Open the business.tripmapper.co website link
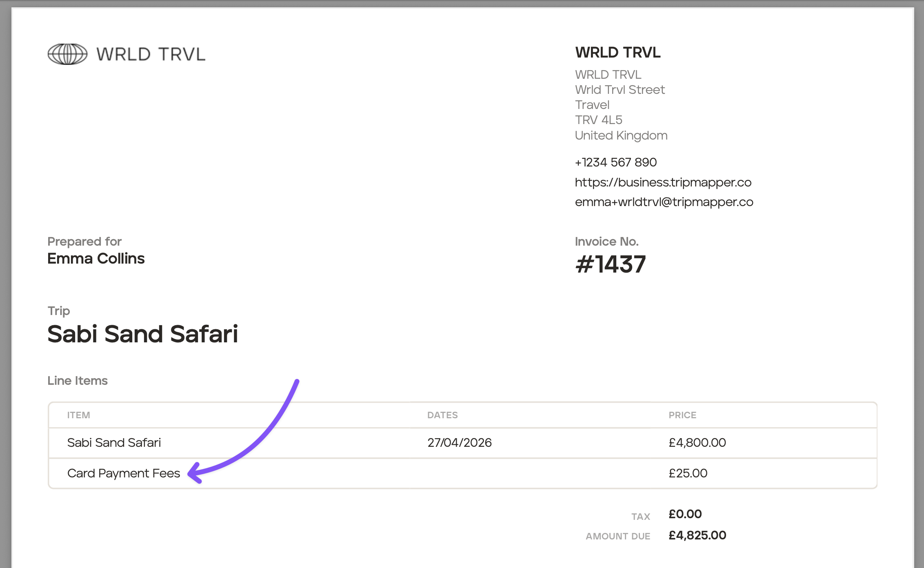Viewport: 924px width, 568px height. click(663, 182)
